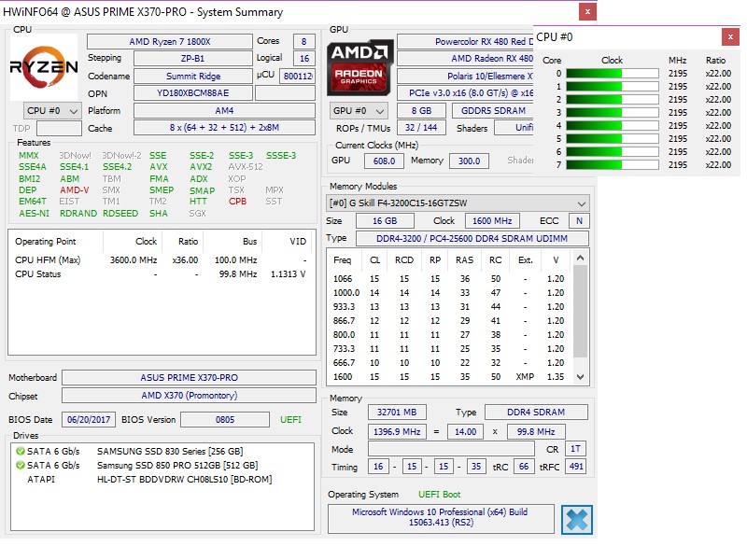The width and height of the screenshot is (747, 560).
Task: Click the red AMD-V feature label
Action: 75,190
